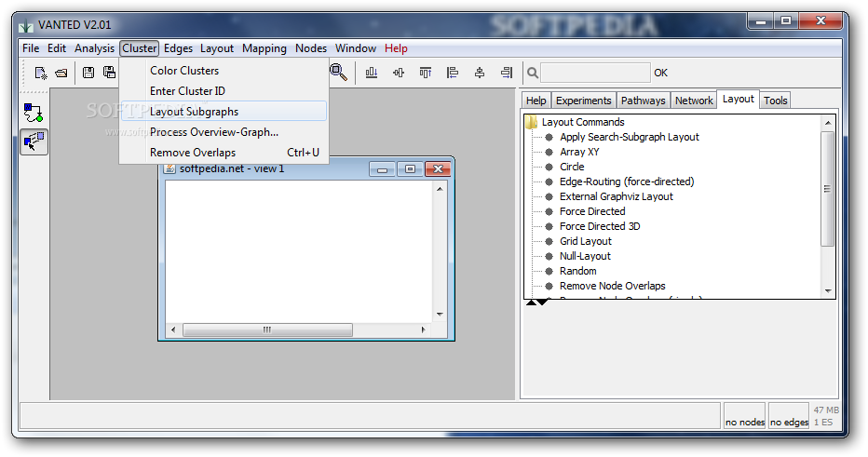Click graph view horizontal scrollbar right arrow
This screenshot has width=868, height=457.
click(x=423, y=329)
